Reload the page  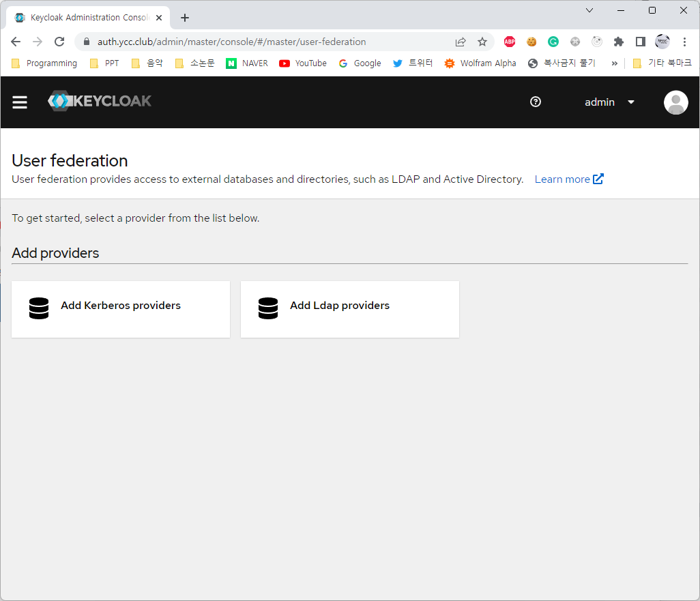tap(59, 42)
